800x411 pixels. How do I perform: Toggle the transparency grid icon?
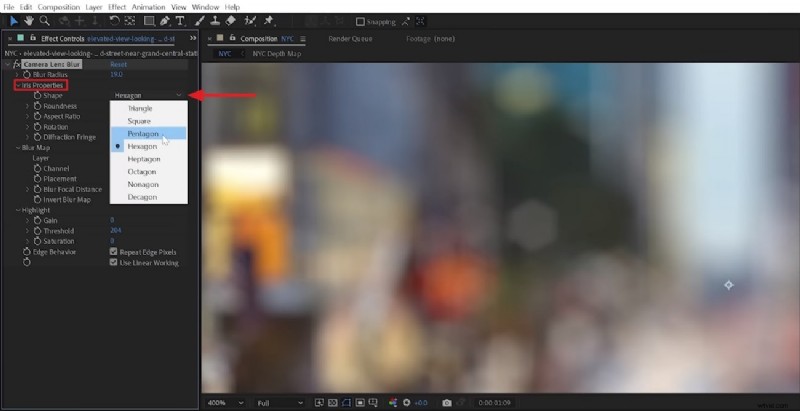coord(333,403)
